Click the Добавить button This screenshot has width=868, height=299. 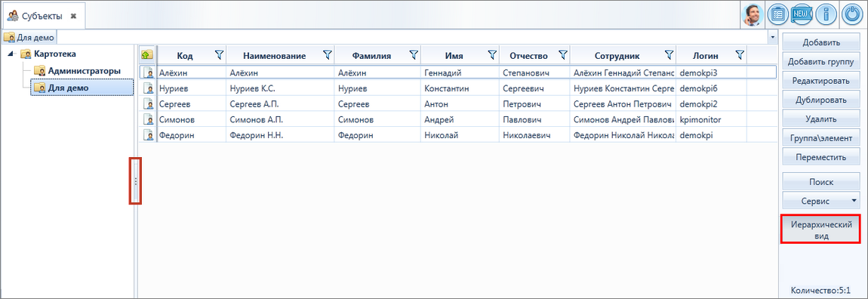(821, 42)
